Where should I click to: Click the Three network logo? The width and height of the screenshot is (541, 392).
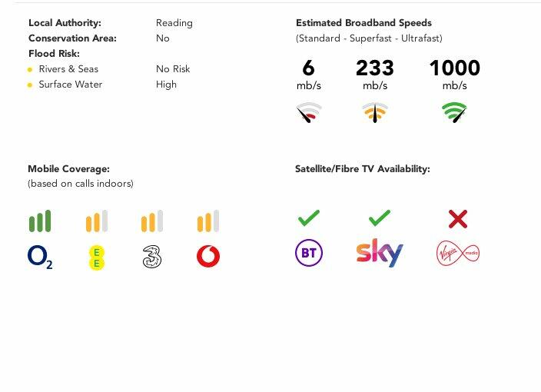[152, 257]
